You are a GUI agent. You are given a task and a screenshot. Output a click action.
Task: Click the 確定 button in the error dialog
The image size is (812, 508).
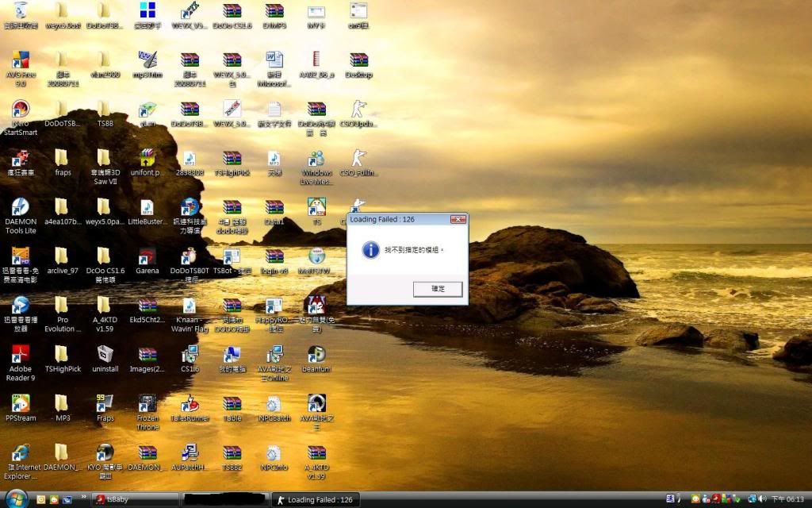tap(438, 290)
